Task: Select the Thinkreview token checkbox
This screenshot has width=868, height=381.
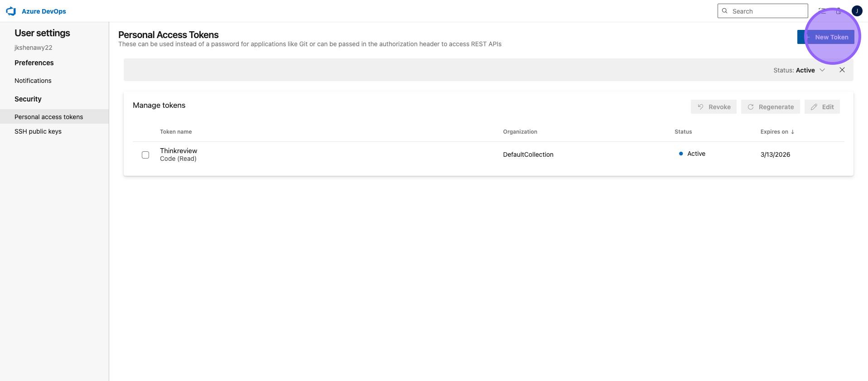Action: click(145, 155)
